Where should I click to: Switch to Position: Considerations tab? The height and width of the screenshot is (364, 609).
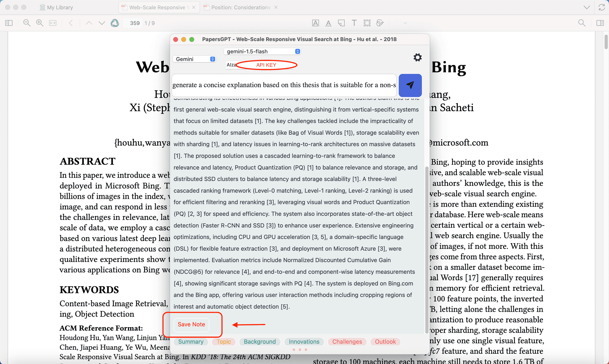coord(240,7)
